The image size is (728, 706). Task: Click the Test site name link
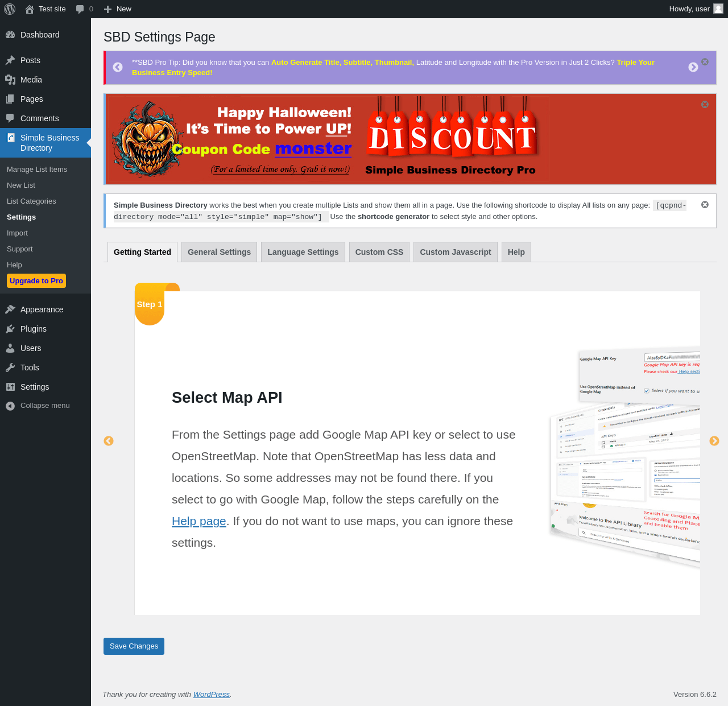point(52,9)
